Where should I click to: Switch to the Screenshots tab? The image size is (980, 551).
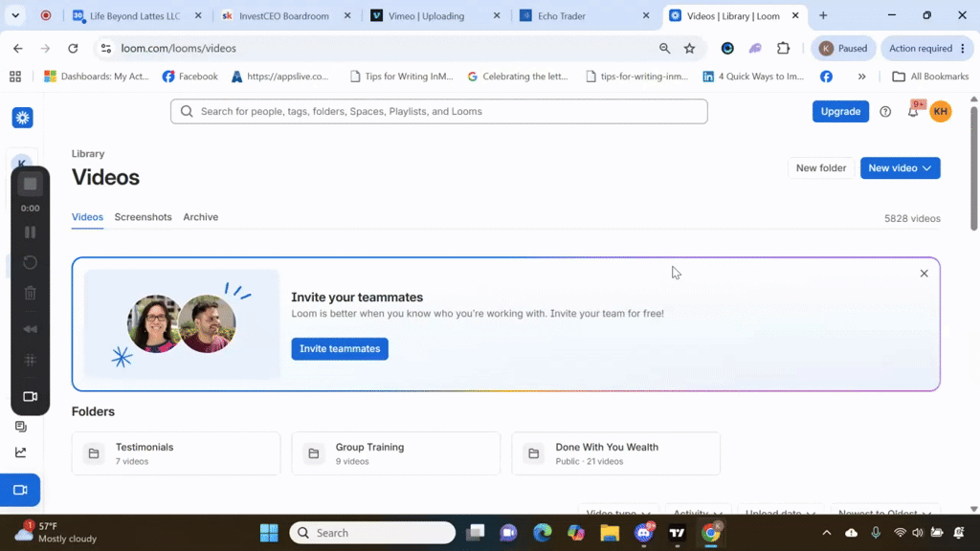144,217
